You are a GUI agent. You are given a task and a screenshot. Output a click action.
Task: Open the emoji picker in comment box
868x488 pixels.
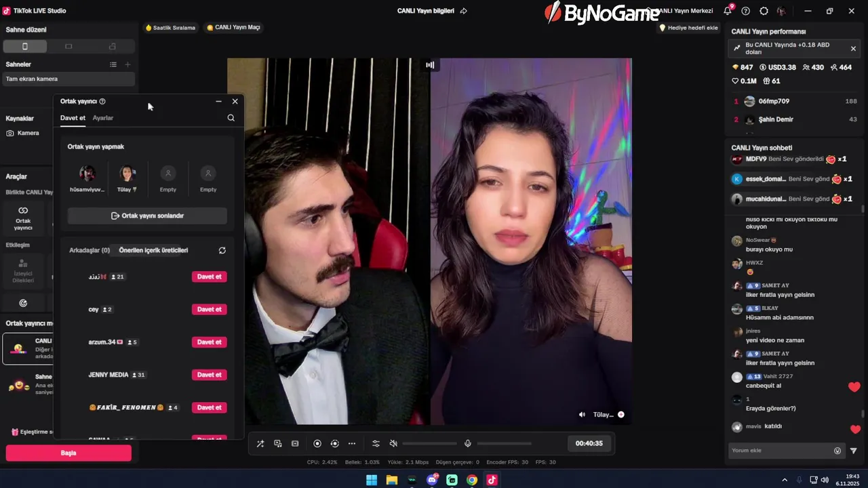coord(837,451)
